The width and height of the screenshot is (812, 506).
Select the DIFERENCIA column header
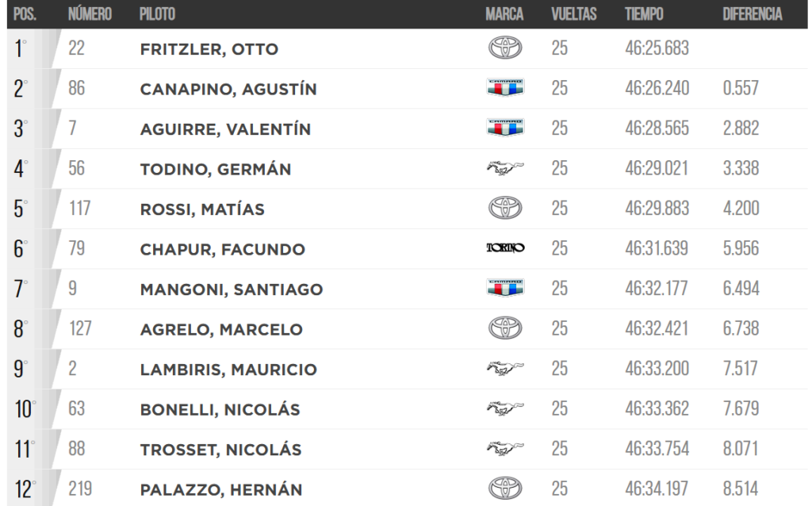[753, 14]
